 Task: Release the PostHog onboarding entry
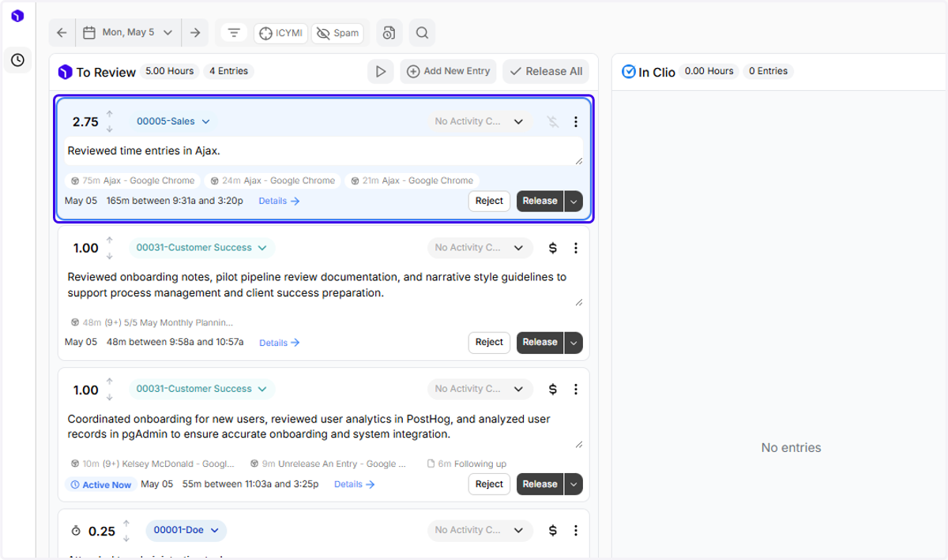540,483
